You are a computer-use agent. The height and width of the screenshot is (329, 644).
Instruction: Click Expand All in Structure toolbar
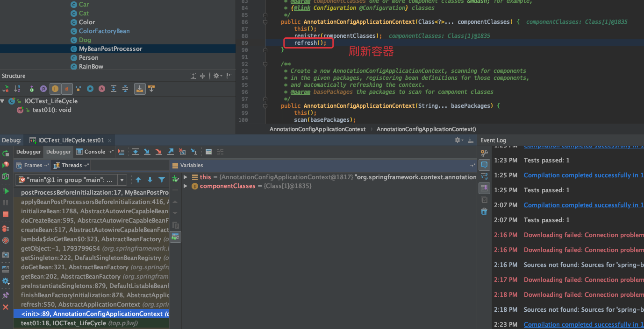[x=114, y=89]
